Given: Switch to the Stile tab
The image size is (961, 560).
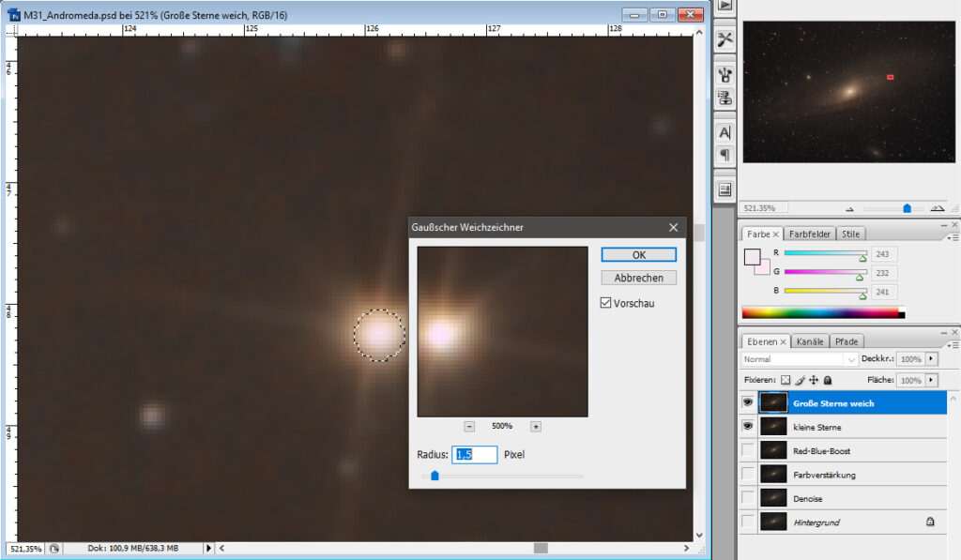Looking at the screenshot, I should coord(850,235).
